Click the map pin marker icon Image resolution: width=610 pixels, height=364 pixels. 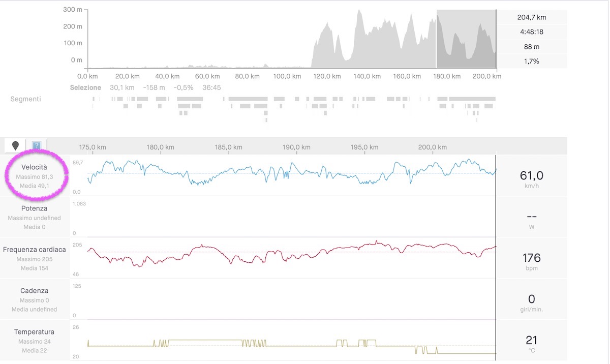[x=15, y=146]
